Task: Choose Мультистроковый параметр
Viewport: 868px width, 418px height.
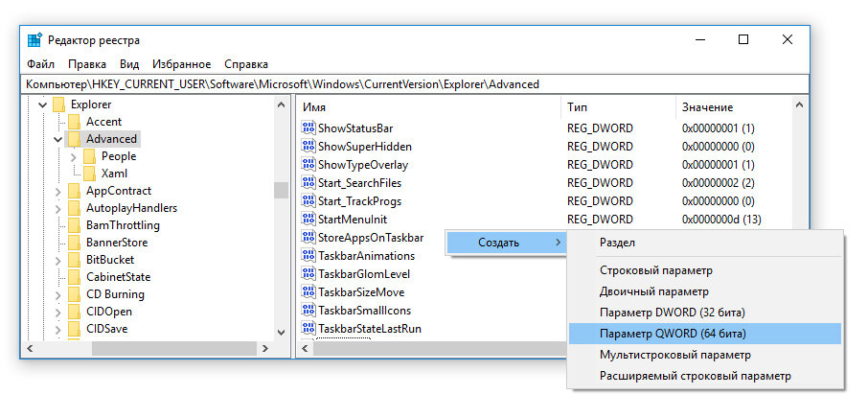Action: 705,355
